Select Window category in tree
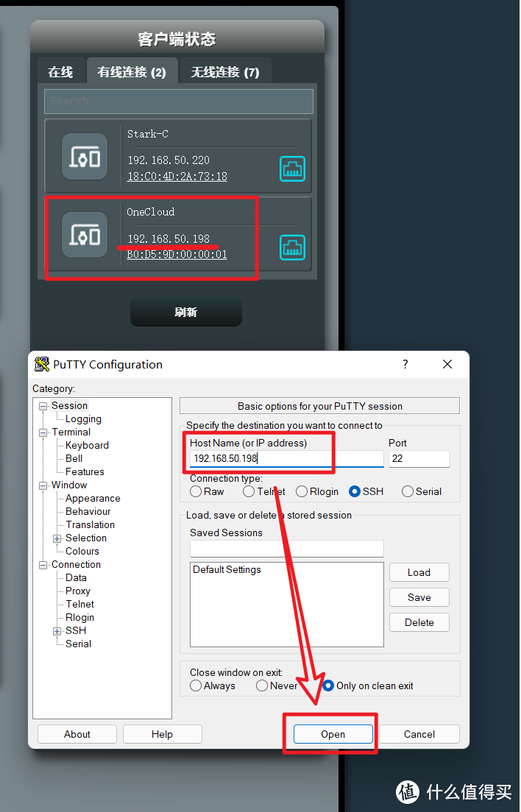 [69, 485]
